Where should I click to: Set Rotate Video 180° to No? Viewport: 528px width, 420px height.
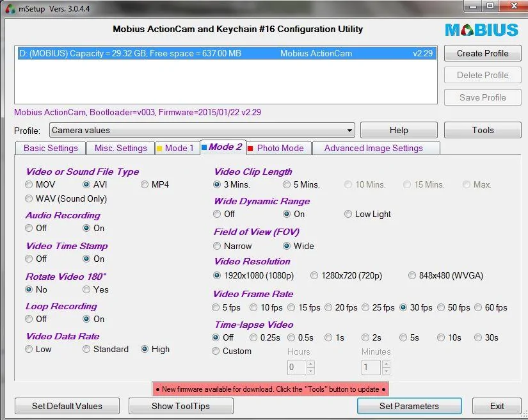coord(36,289)
